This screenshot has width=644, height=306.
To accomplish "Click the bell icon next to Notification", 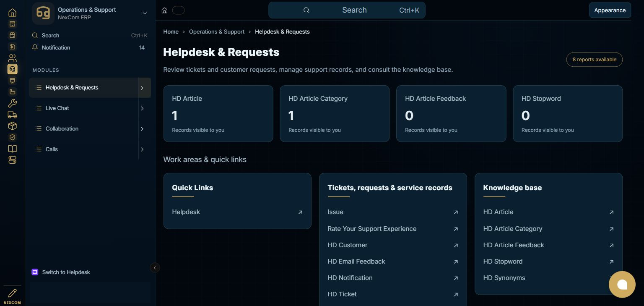I will (x=35, y=47).
